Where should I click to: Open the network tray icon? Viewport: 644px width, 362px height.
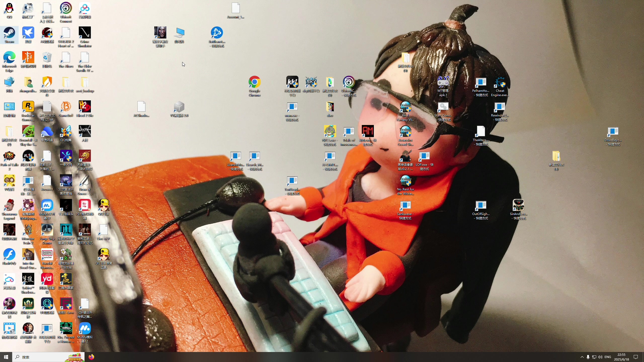[594, 357]
